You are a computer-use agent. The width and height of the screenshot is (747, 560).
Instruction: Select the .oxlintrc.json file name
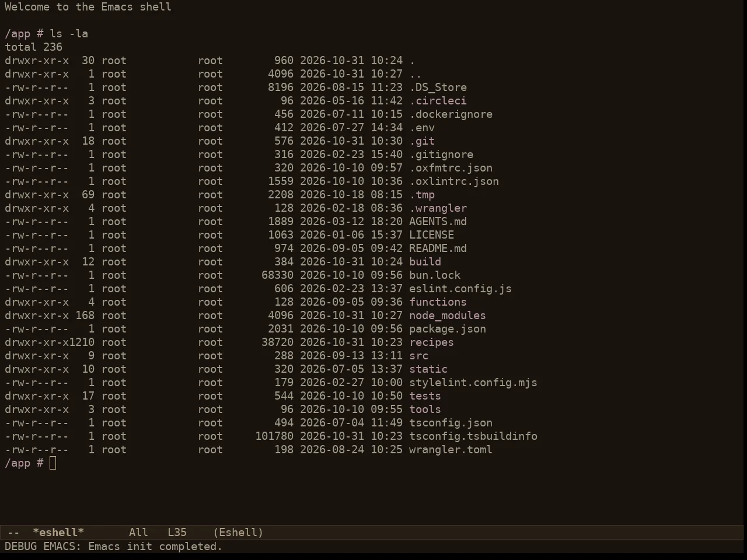pyautogui.click(x=454, y=181)
